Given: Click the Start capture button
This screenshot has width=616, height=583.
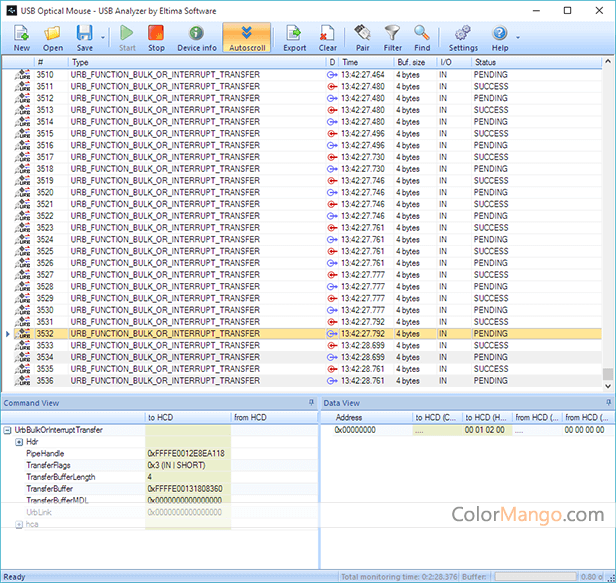Looking at the screenshot, I should coord(127,38).
